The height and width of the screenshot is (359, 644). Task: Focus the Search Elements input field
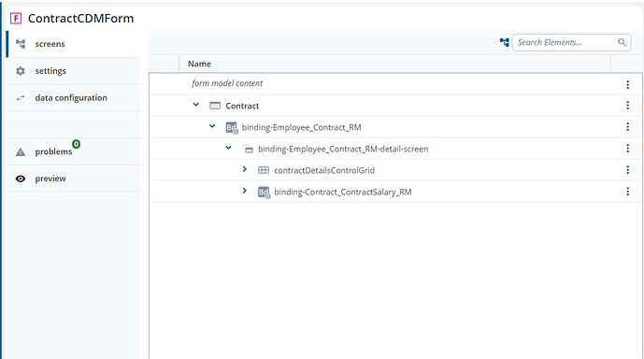coord(571,42)
